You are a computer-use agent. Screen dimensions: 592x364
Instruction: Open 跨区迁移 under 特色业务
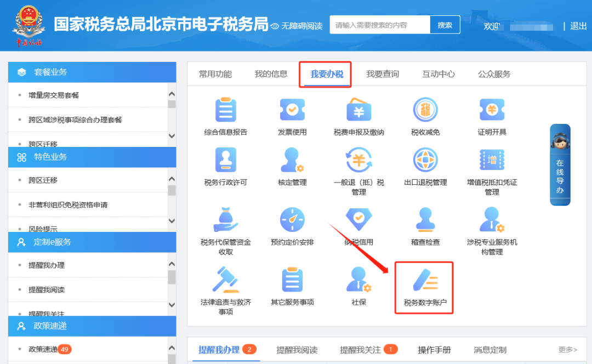click(43, 180)
